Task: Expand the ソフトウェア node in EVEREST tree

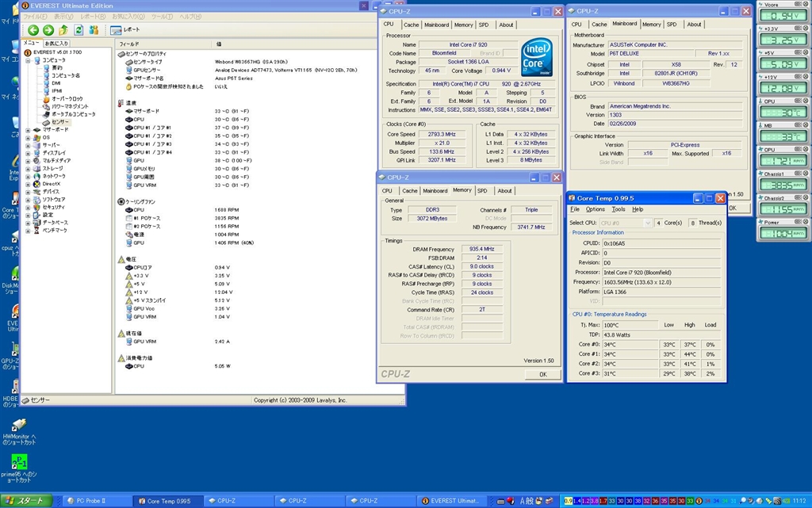Action: click(28, 201)
